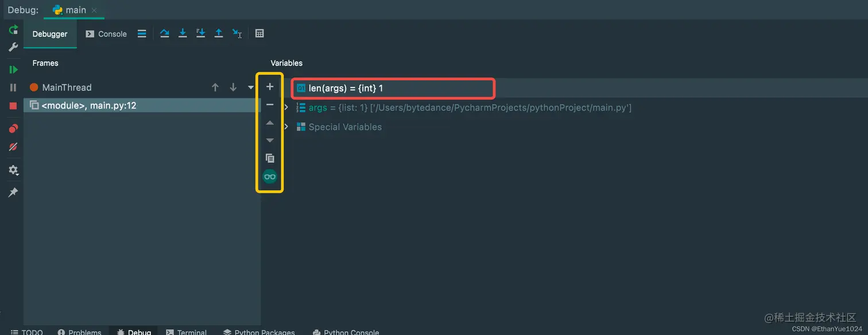Viewport: 868px width, 335px height.
Task: Open debugger settings gear
Action: [x=13, y=170]
